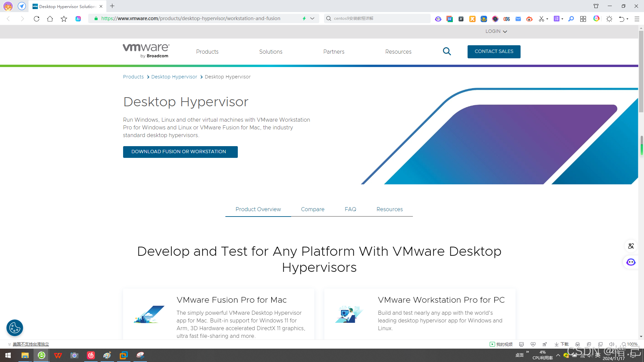Click the 100% zoom level control
The width and height of the screenshot is (644, 362).
click(x=630, y=344)
